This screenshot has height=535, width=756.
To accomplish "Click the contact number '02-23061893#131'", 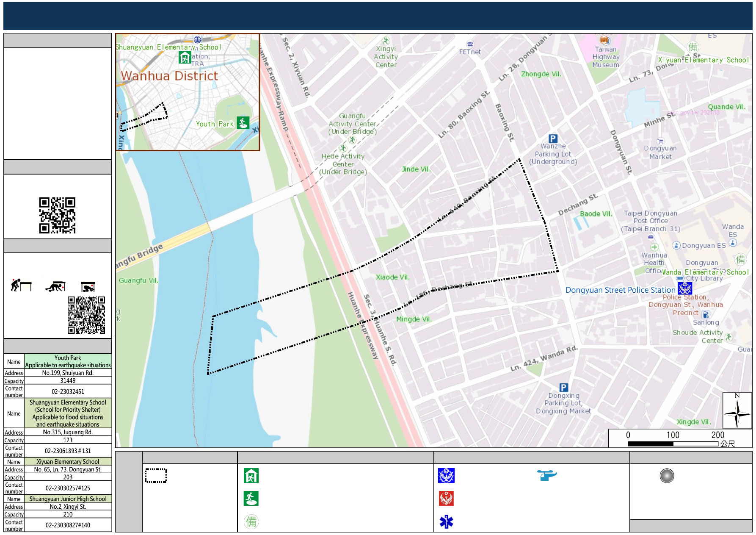I will [68, 451].
